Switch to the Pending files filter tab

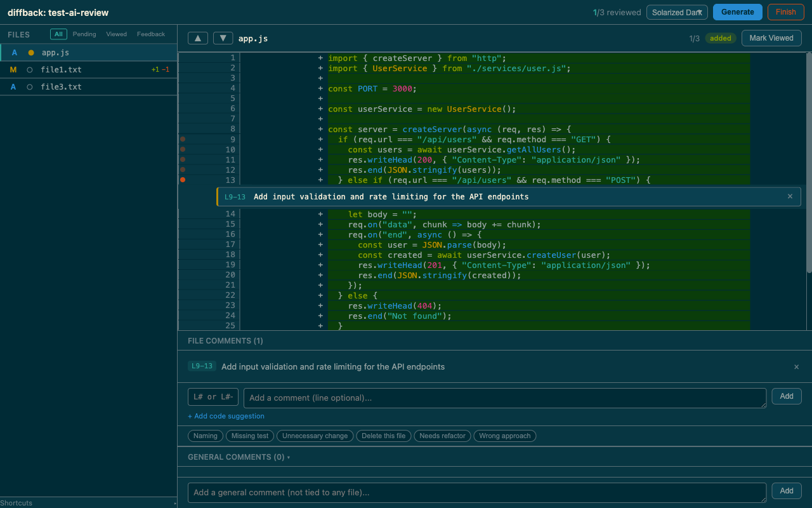[84, 34]
